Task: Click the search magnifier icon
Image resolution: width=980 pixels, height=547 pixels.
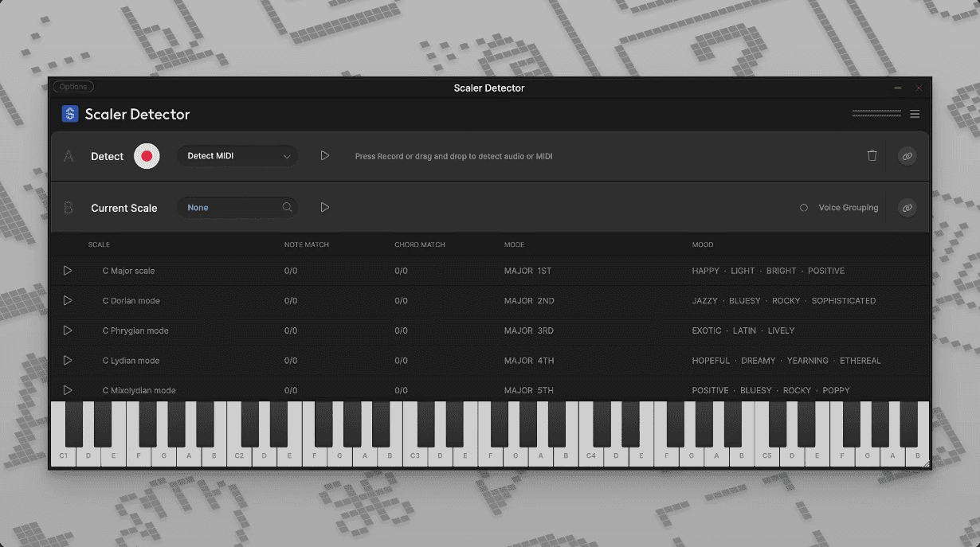Action: 287,208
